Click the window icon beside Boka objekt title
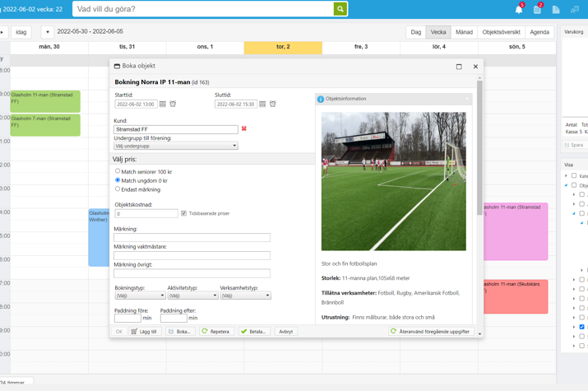This screenshot has width=588, height=391. pos(117,66)
